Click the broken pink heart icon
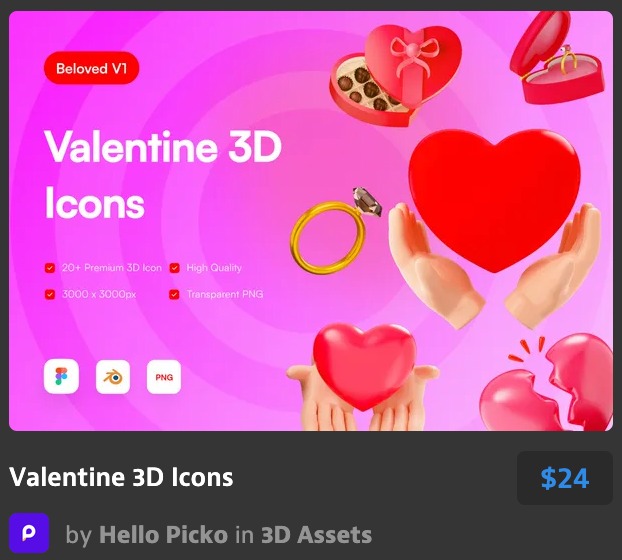Viewport: 622px width, 560px height. point(548,383)
